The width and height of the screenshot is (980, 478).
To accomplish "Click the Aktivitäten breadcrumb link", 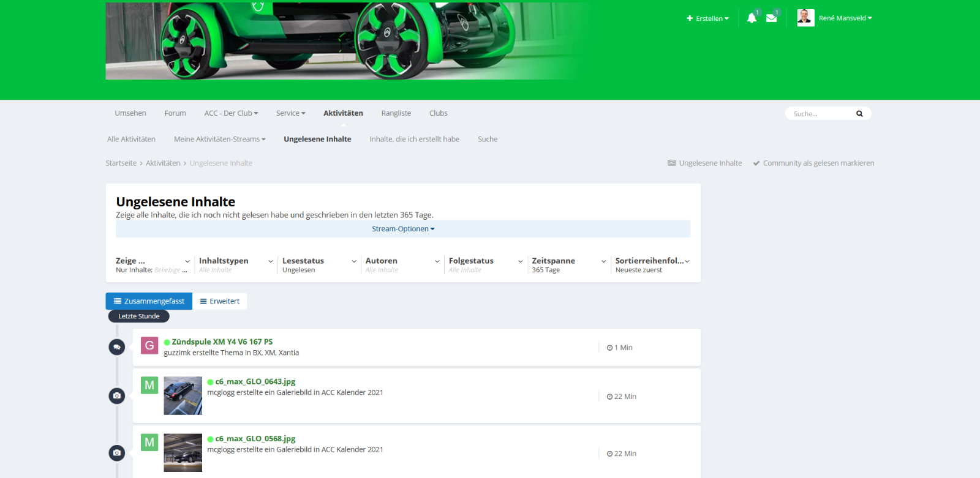I will (163, 163).
